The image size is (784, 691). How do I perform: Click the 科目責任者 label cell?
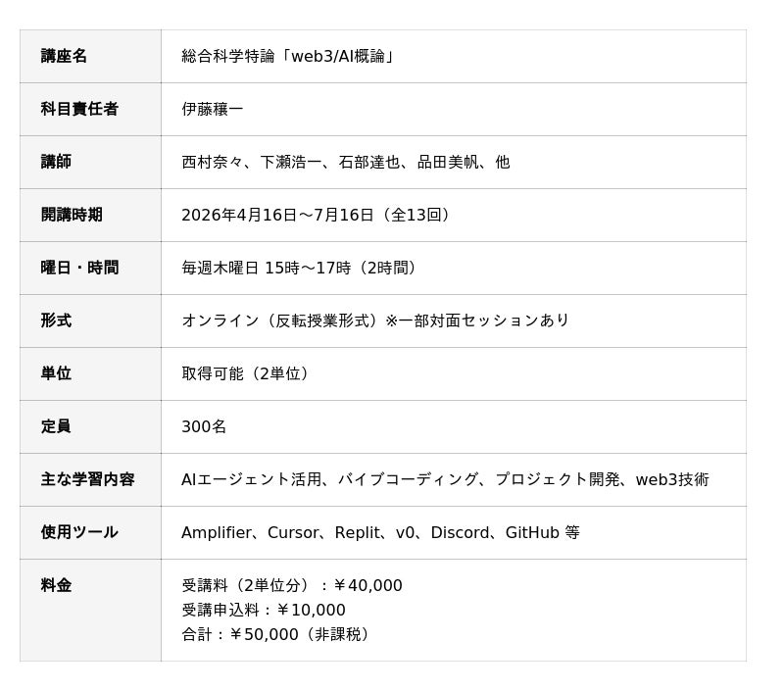click(x=90, y=109)
